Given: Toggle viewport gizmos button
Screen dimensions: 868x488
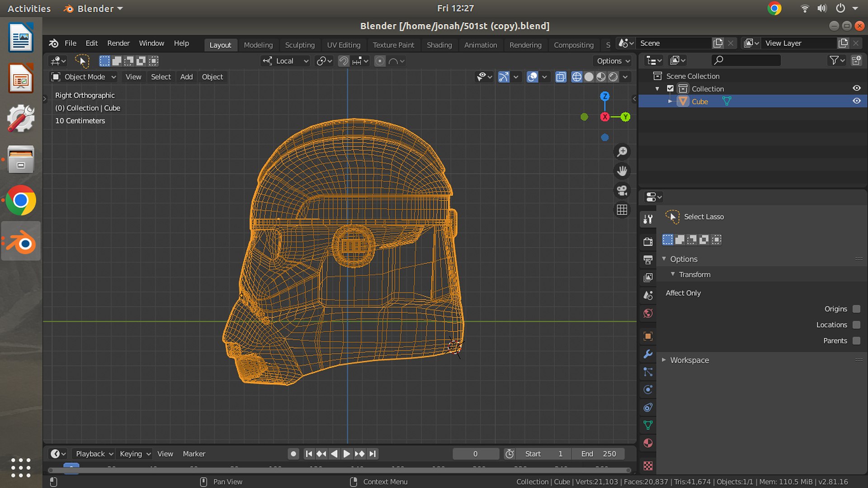Looking at the screenshot, I should tap(504, 77).
